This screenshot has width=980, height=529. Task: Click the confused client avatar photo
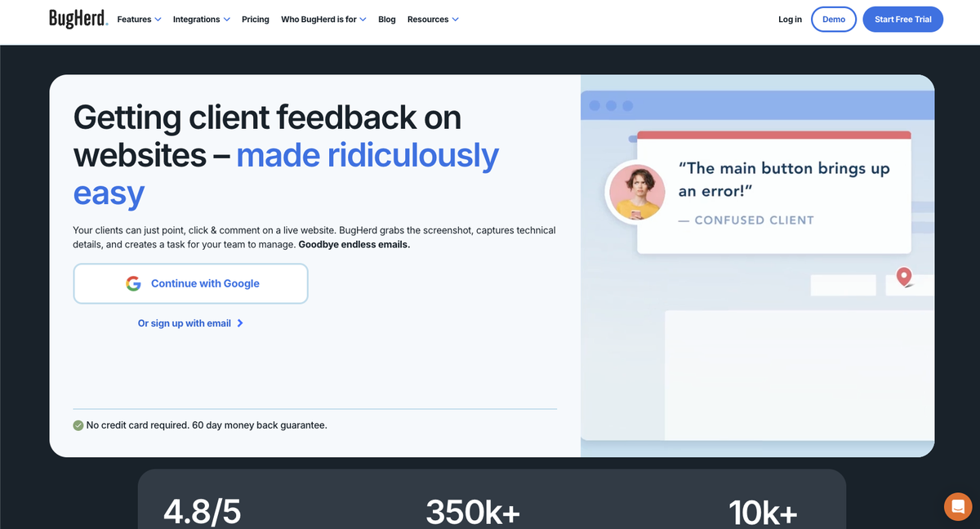pos(636,192)
